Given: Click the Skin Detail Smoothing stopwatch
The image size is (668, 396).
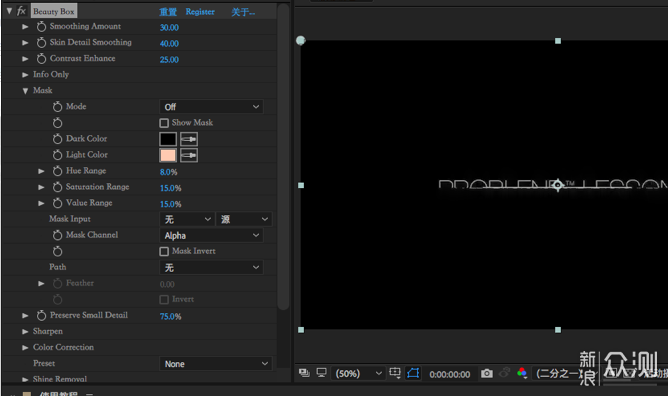Looking at the screenshot, I should 41,43.
